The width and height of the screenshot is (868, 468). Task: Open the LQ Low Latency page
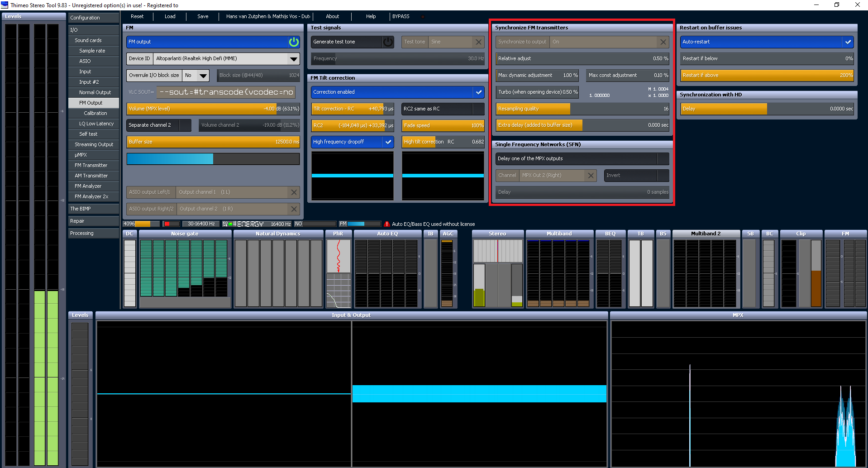pyautogui.click(x=93, y=124)
